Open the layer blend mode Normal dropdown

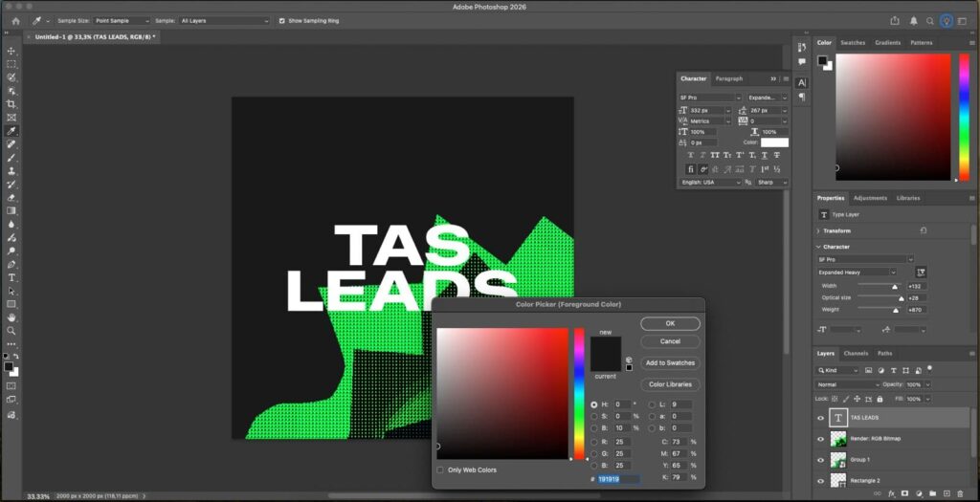point(847,384)
